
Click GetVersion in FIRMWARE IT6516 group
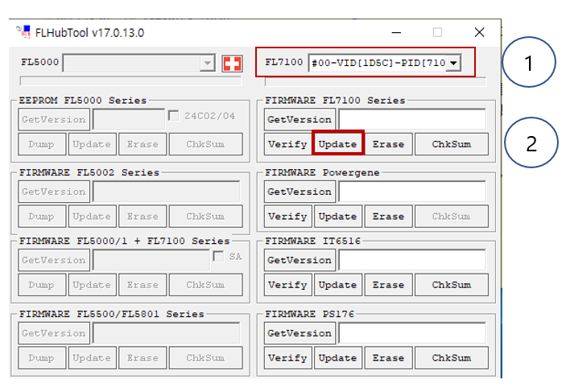300,260
